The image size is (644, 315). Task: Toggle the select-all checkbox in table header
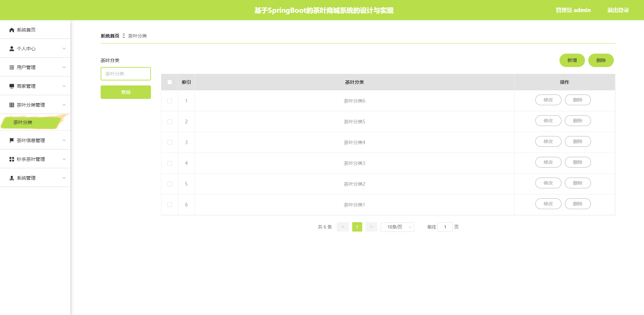click(170, 82)
